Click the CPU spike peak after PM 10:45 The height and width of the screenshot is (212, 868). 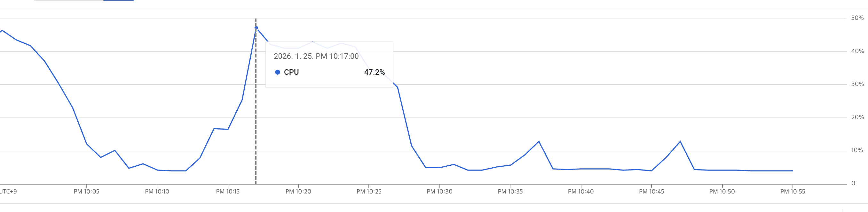tap(680, 141)
